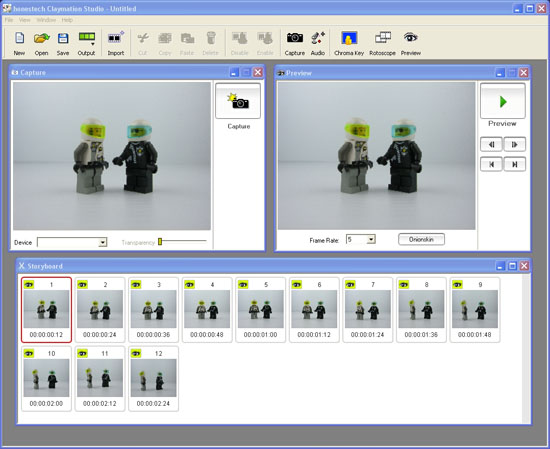550x449 pixels.
Task: Minimize the Preview window
Action: tap(500, 73)
